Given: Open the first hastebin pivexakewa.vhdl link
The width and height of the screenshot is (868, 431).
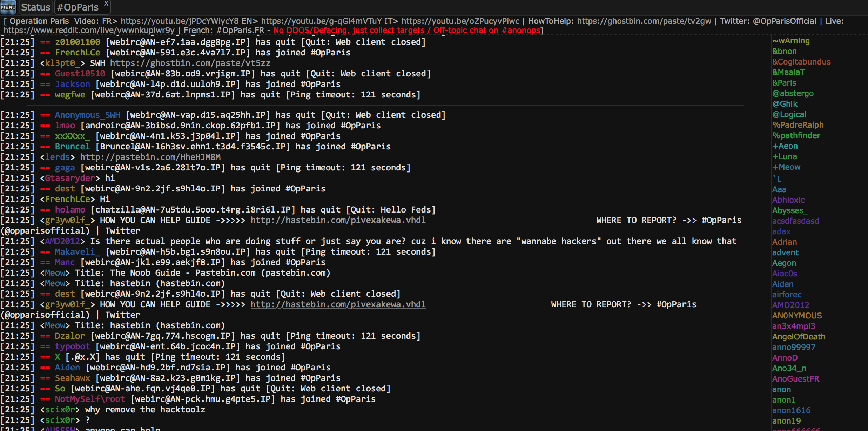Looking at the screenshot, I should (x=338, y=220).
